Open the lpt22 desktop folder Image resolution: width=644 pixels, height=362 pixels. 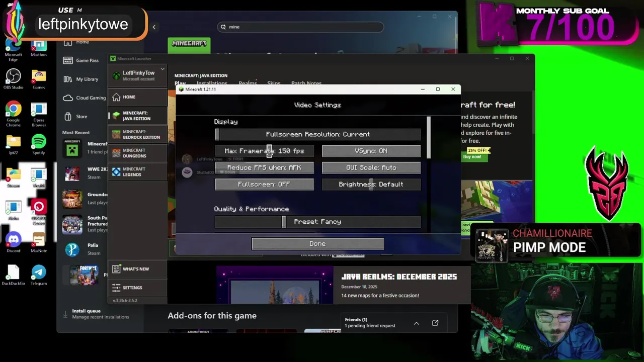14,146
